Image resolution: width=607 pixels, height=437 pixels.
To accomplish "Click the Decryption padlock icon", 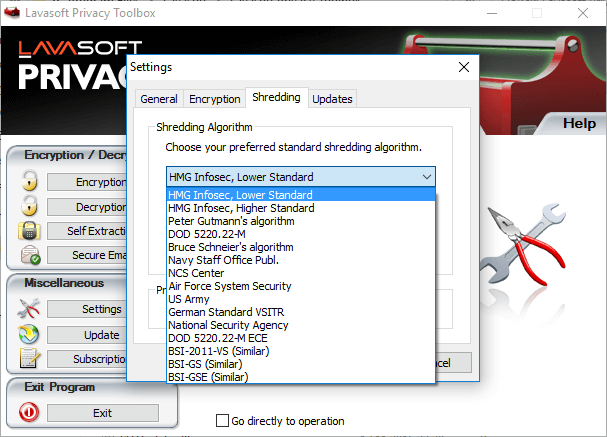I will (29, 206).
